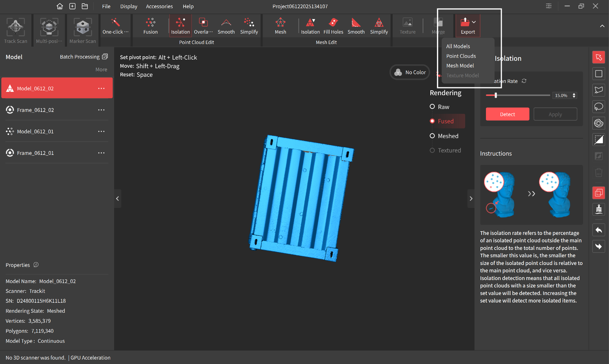Choose polygon selection tool

coord(598,90)
